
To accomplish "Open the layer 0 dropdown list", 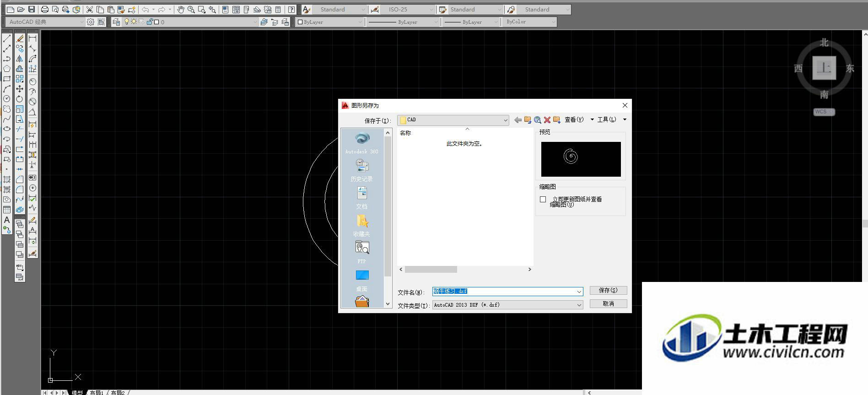I will [x=255, y=22].
